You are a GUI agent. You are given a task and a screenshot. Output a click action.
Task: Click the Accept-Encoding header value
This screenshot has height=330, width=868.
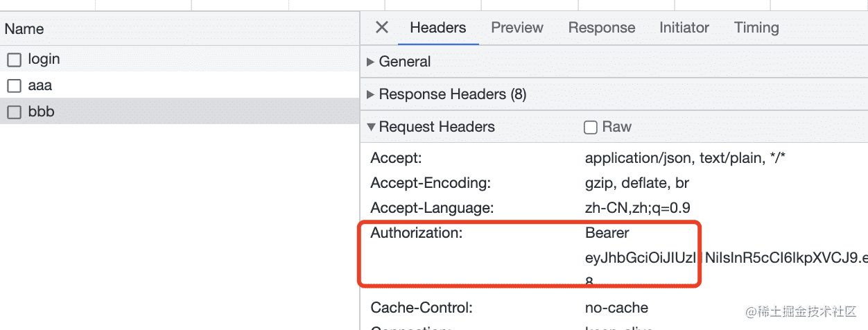point(636,183)
